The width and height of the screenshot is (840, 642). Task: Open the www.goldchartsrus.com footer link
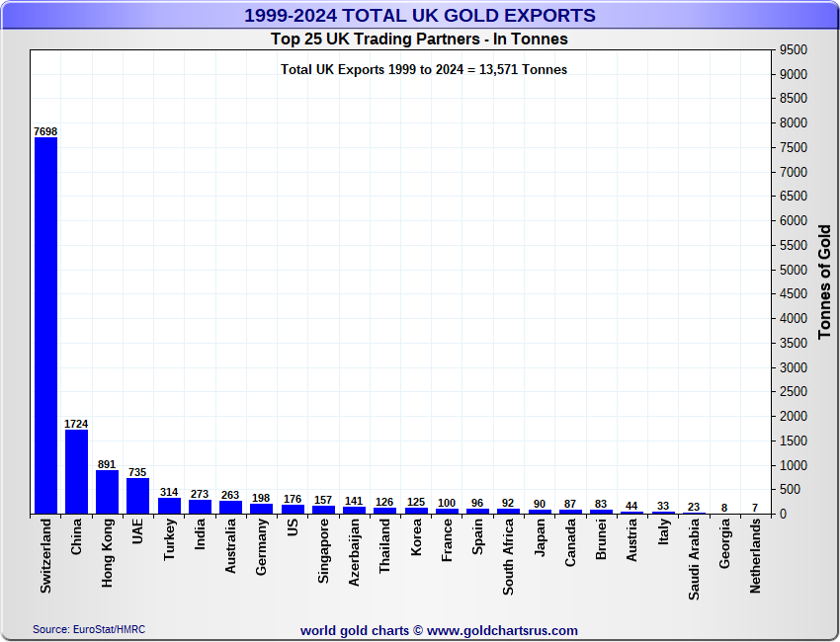(502, 630)
